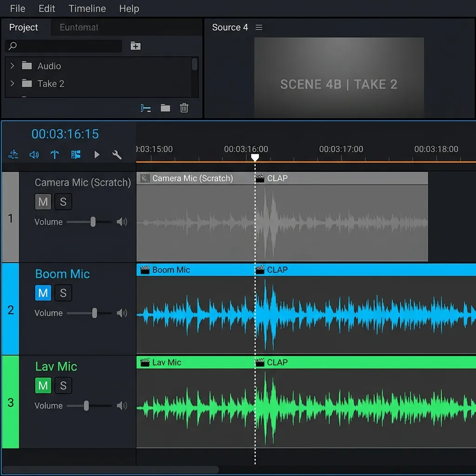Solo the Camera Mic (Scratch) track
476x476 pixels.
(63, 202)
